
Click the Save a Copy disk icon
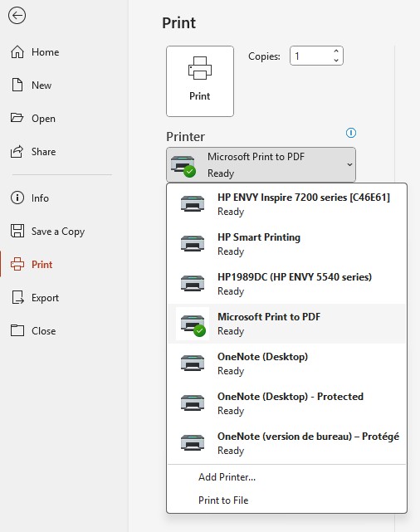tap(17, 231)
